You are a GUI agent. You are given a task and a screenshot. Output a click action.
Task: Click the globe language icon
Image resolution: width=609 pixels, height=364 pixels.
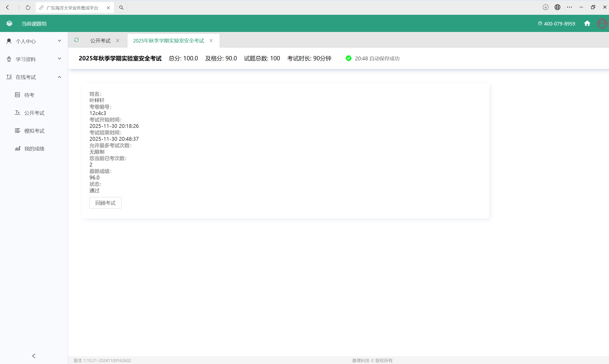pyautogui.click(x=557, y=7)
